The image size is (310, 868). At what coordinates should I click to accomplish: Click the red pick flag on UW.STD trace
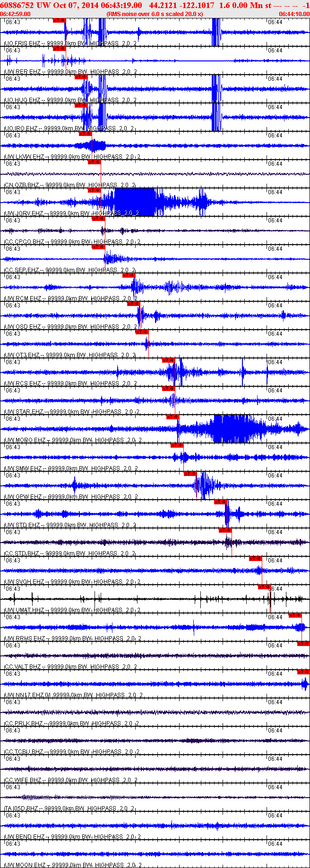pos(220,502)
